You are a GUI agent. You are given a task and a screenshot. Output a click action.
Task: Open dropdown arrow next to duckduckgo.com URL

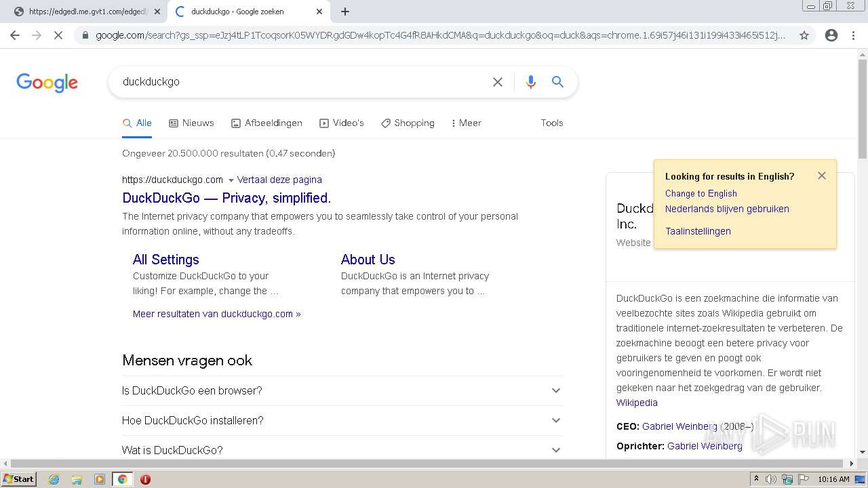pos(231,180)
